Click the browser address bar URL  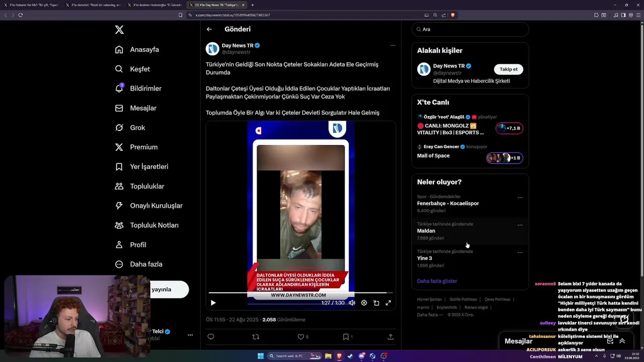tap(233, 15)
